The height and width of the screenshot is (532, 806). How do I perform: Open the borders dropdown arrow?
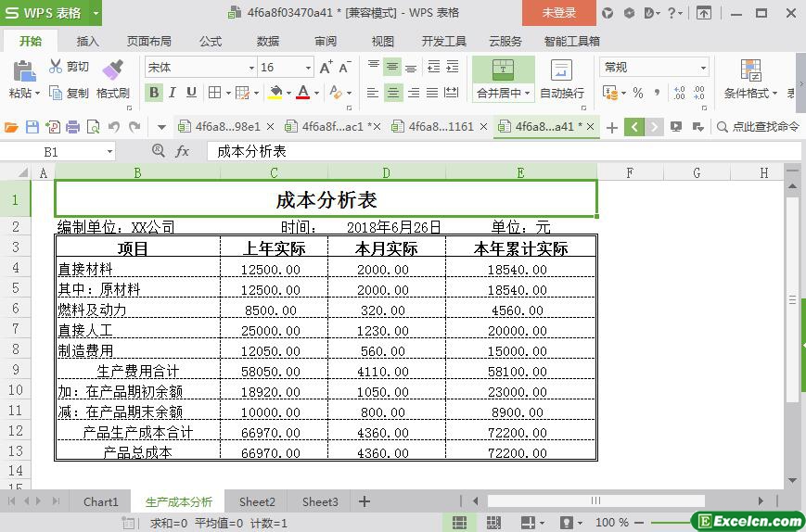(x=228, y=93)
